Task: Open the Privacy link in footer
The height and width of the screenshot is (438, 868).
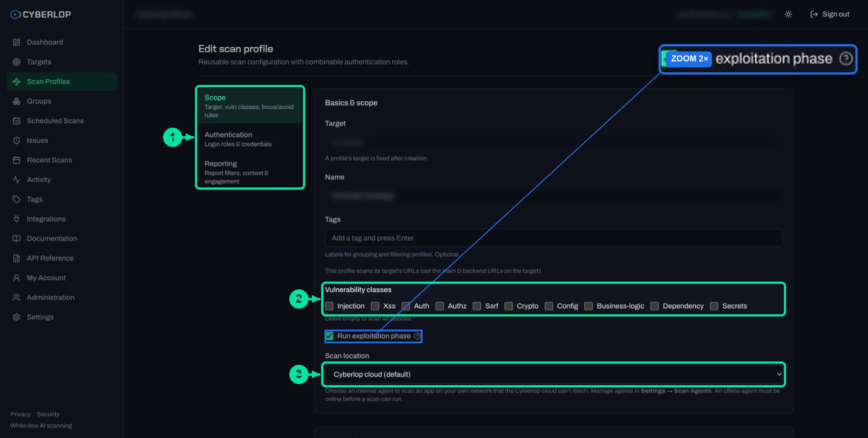Action: [20, 414]
